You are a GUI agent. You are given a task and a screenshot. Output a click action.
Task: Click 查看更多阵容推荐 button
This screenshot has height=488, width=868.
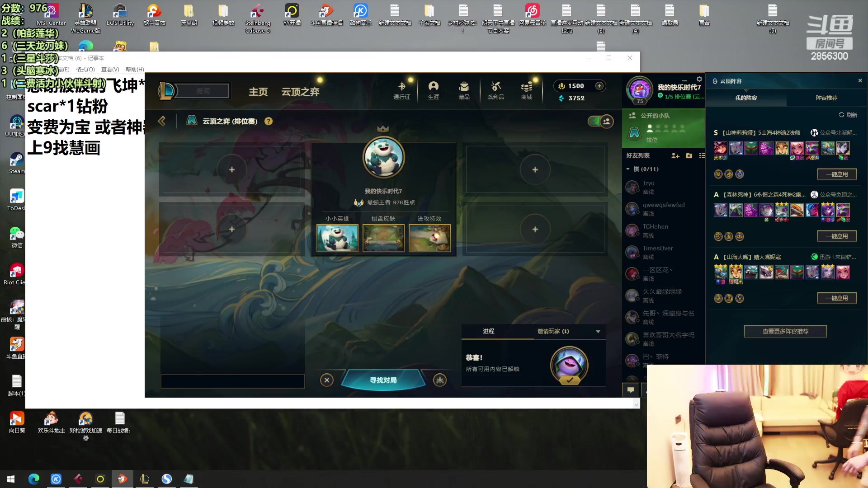(x=785, y=331)
